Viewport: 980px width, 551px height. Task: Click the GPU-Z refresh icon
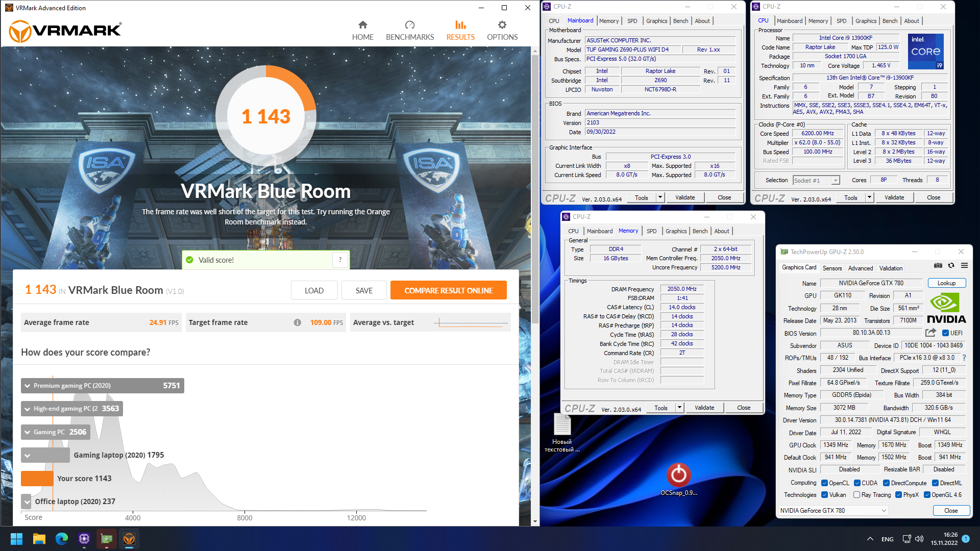tap(951, 265)
